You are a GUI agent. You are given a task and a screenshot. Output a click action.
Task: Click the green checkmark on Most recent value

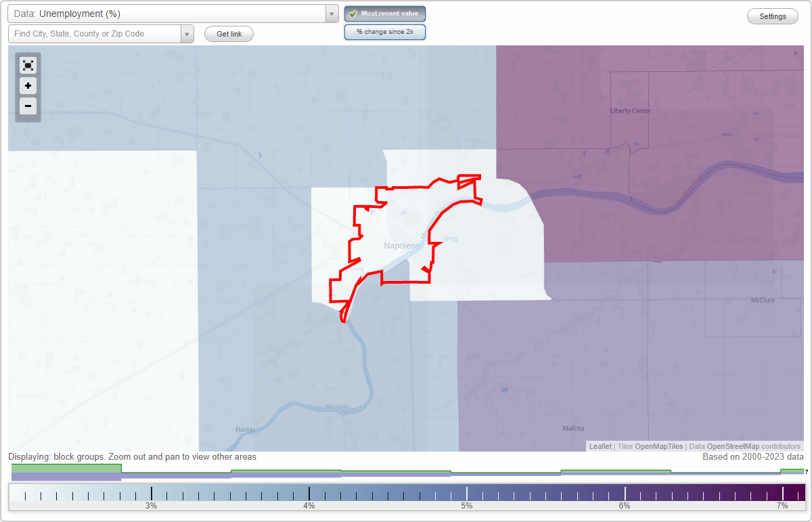(x=353, y=13)
